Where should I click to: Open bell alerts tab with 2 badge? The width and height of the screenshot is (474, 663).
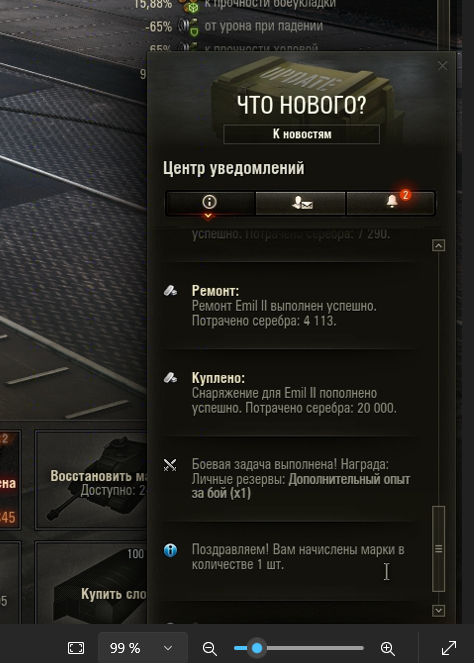click(x=391, y=203)
